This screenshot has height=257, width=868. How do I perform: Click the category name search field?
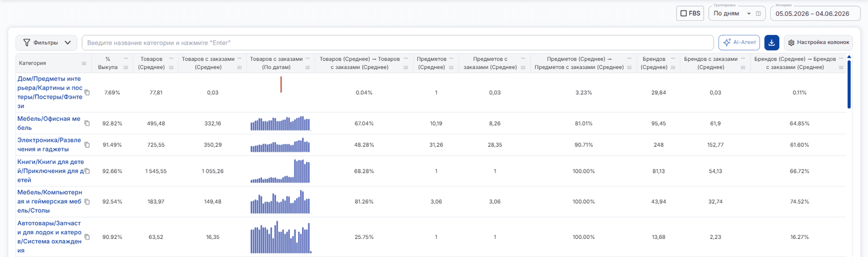pyautogui.click(x=398, y=42)
